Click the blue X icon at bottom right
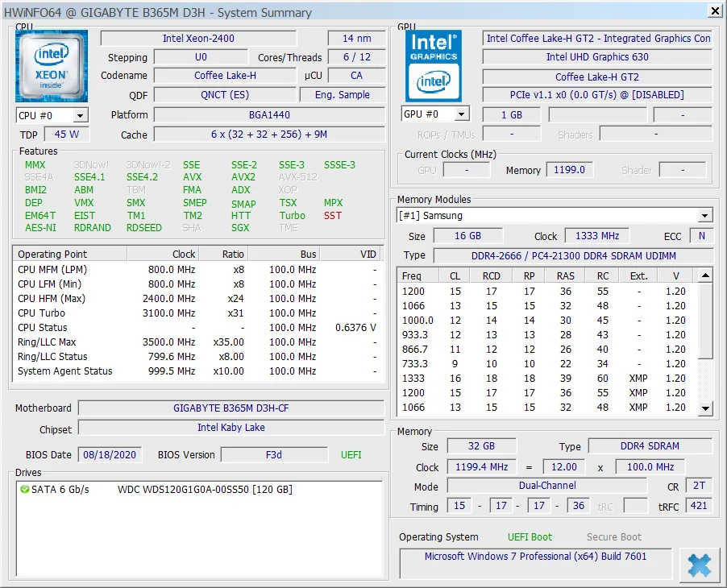 pos(699,565)
